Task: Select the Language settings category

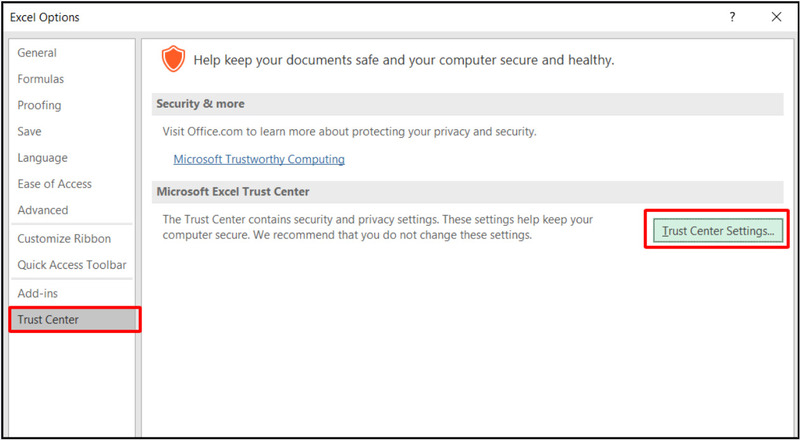Action: pos(43,157)
